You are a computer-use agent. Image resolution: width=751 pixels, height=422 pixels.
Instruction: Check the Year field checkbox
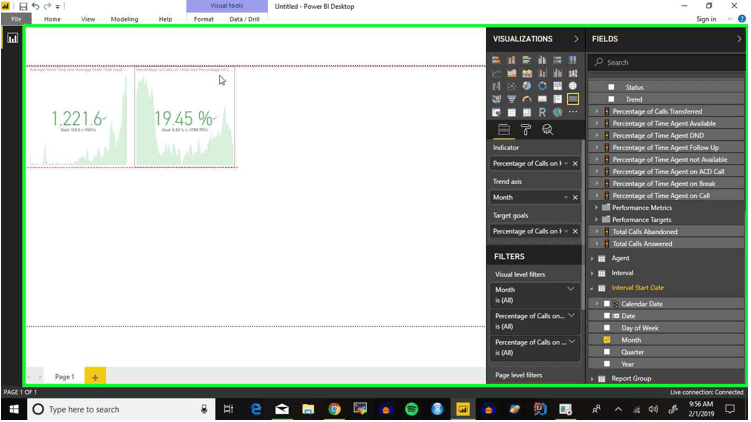click(x=607, y=364)
